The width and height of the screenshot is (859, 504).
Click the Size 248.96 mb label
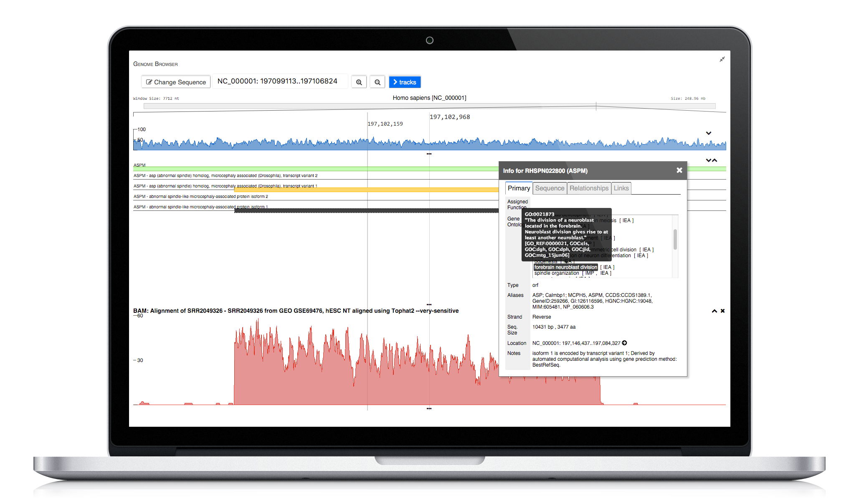[688, 99]
